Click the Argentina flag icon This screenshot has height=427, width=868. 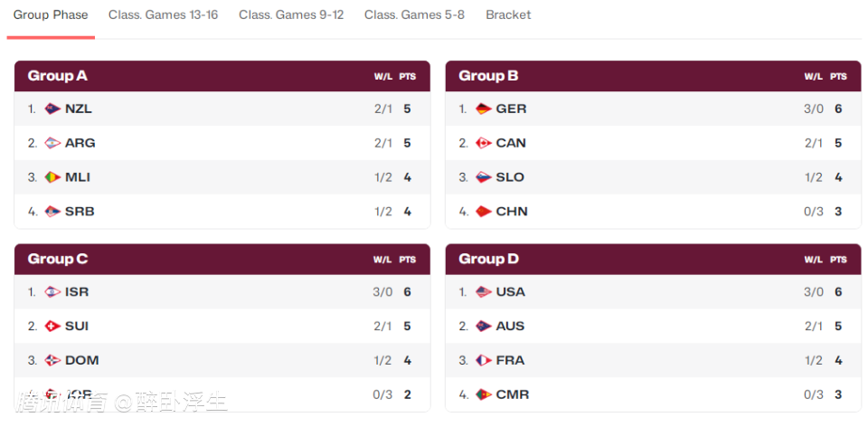coord(52,144)
